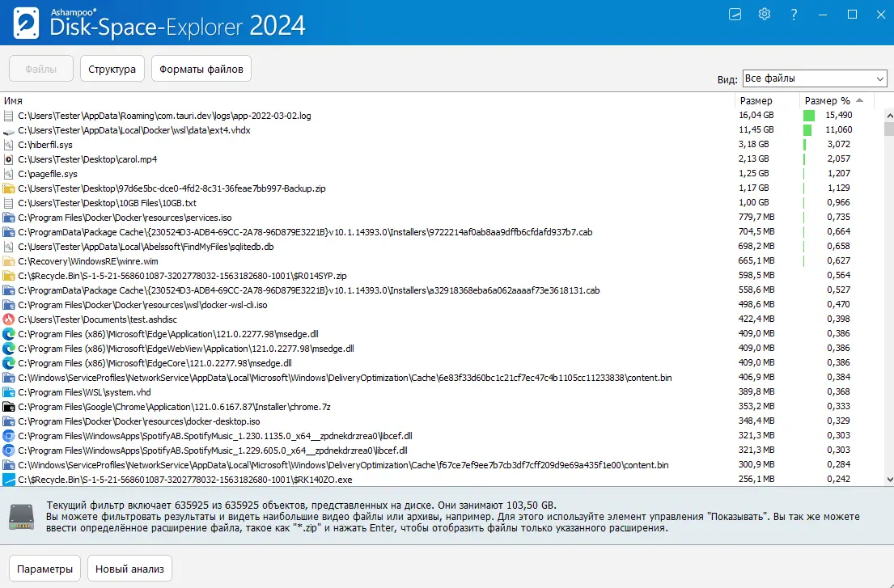Select the $R014SYP.zip file row
Image resolution: width=894 pixels, height=588 pixels.
(442, 276)
